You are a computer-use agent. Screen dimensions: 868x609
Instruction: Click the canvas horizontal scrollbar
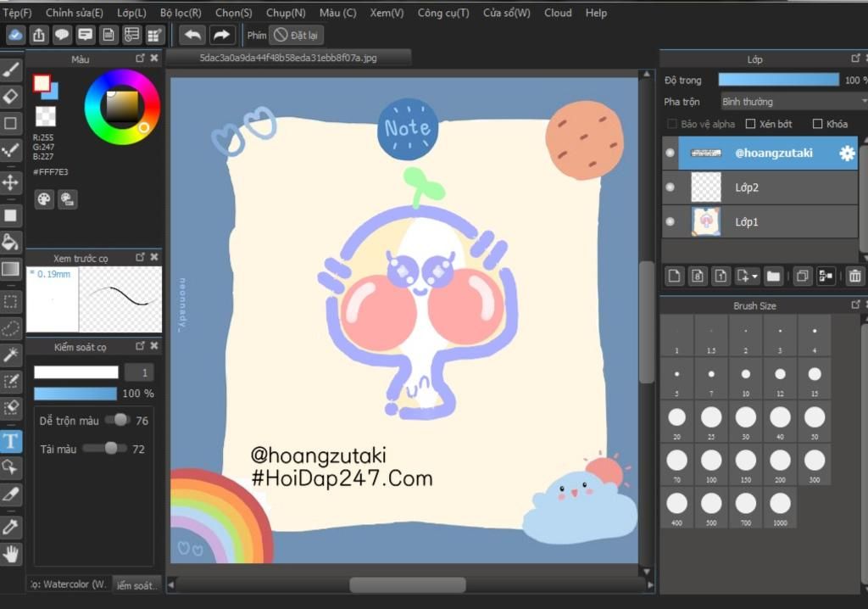[408, 584]
